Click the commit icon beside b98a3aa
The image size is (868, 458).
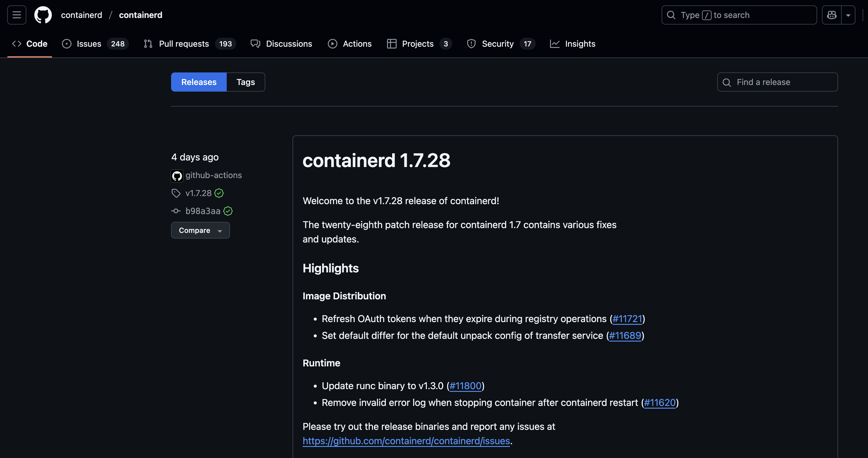tap(176, 211)
